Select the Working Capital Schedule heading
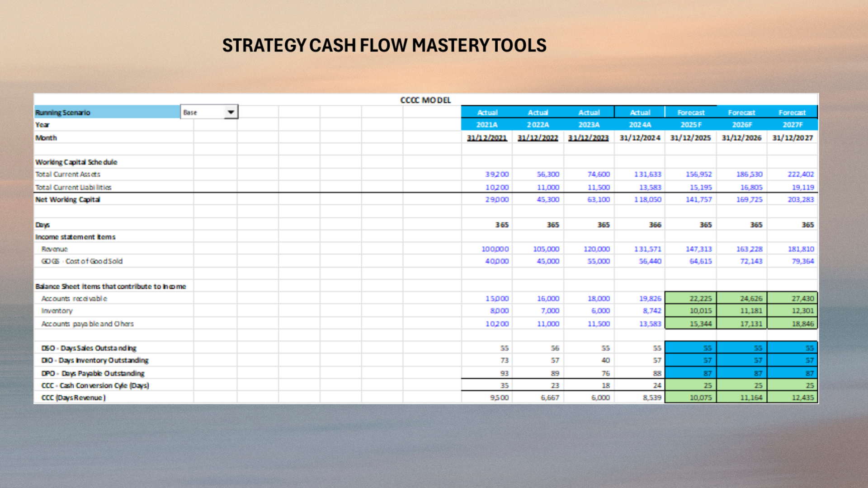The width and height of the screenshot is (868, 488). click(x=76, y=162)
